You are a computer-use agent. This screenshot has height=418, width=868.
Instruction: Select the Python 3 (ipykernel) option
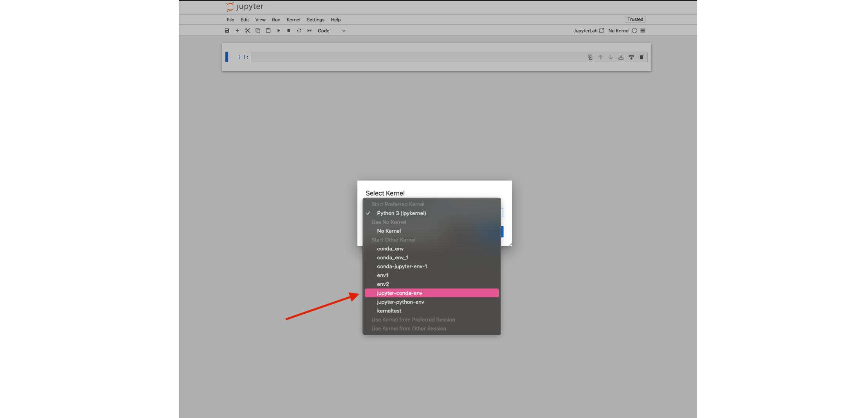pyautogui.click(x=401, y=213)
